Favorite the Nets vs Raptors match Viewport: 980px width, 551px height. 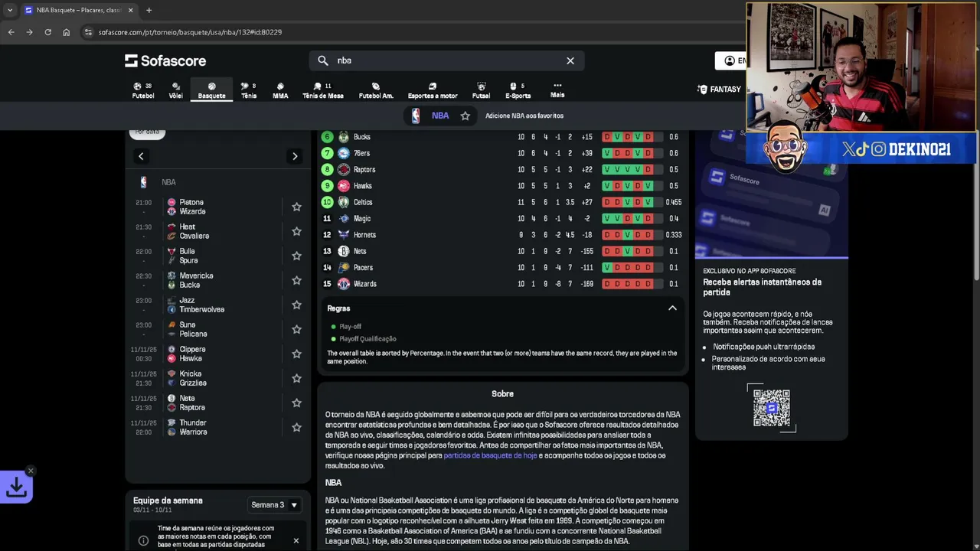point(296,403)
